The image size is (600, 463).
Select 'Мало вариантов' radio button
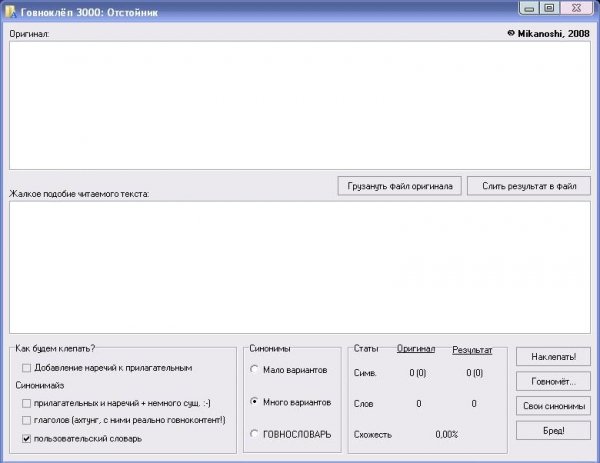coord(255,370)
